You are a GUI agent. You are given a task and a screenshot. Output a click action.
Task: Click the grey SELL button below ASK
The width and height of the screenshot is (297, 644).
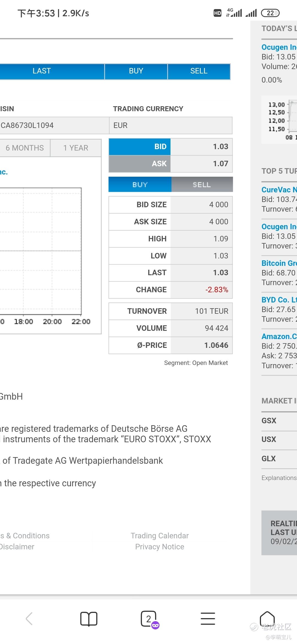pos(202,184)
